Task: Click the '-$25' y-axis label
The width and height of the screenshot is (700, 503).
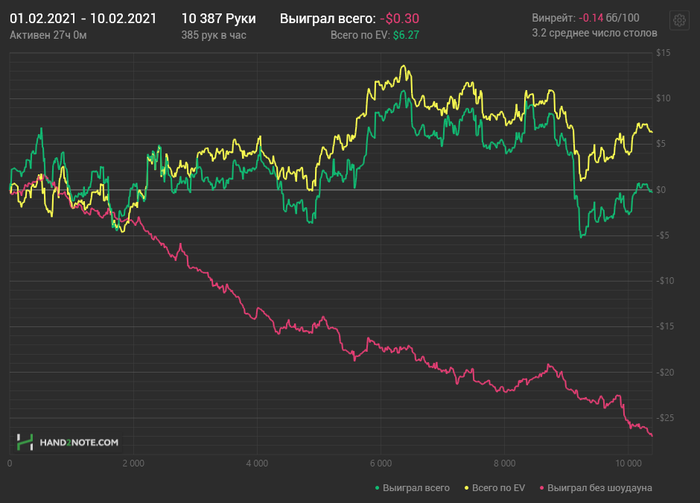Action: pos(665,418)
